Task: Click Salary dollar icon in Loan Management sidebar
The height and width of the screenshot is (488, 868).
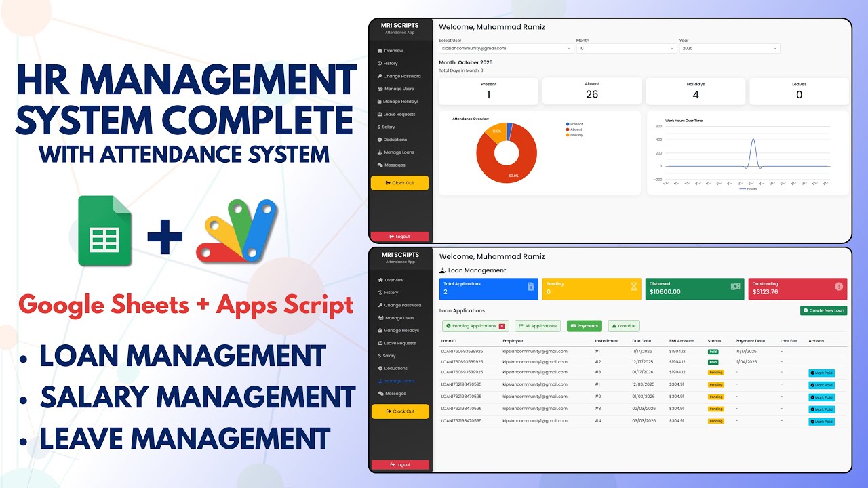Action: [x=380, y=356]
